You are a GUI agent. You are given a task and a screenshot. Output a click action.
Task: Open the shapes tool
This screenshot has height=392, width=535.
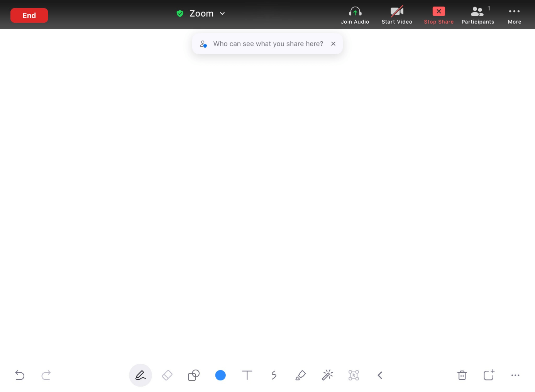coord(194,375)
